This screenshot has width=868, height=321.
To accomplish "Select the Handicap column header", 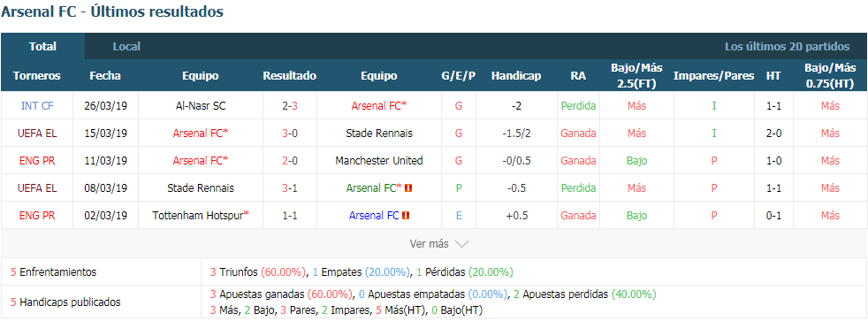I will pyautogui.click(x=516, y=76).
